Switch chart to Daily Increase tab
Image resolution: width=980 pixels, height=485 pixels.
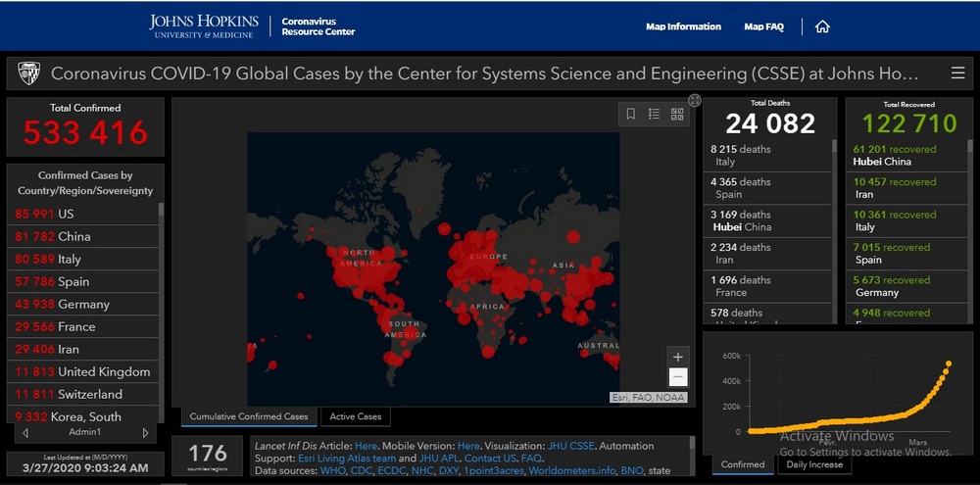tap(813, 464)
